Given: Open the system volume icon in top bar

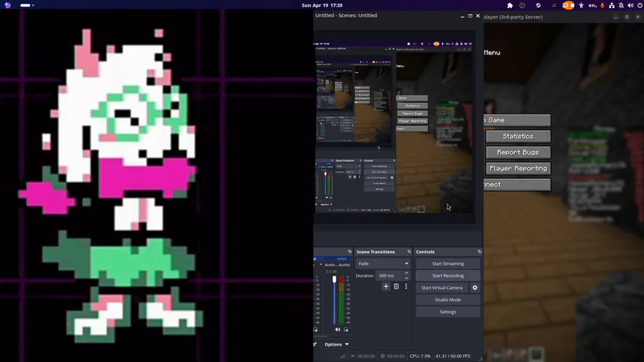Looking at the screenshot, I should [x=630, y=5].
